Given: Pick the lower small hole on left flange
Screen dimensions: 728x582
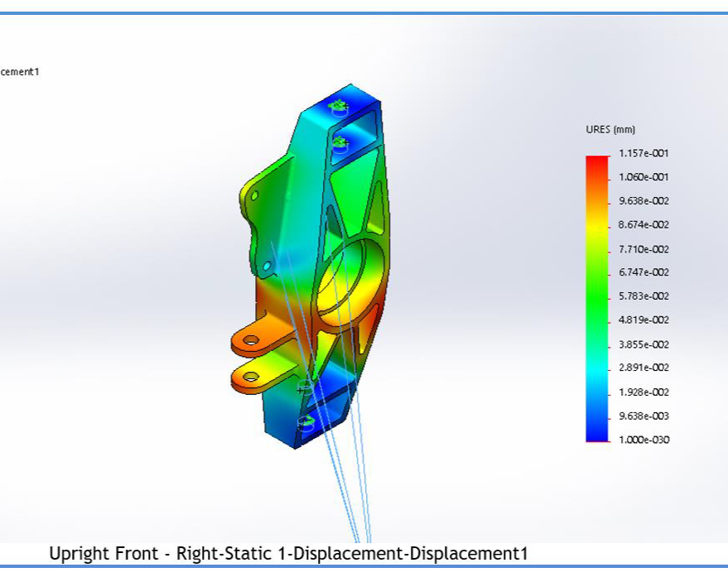Looking at the screenshot, I should pos(267,267).
